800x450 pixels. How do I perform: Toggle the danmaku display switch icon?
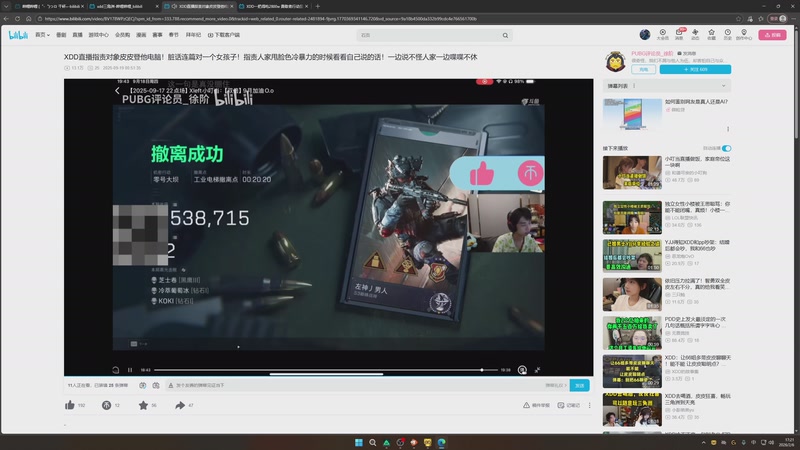(x=143, y=385)
